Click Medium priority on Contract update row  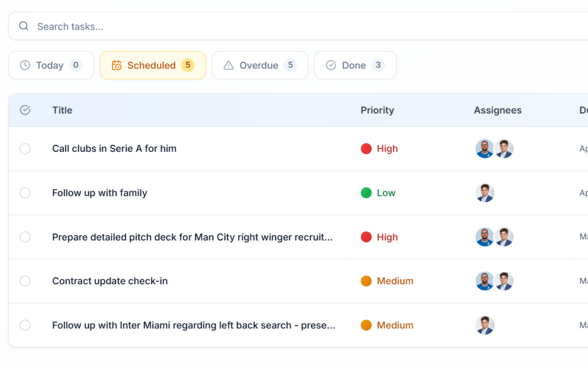(x=387, y=281)
